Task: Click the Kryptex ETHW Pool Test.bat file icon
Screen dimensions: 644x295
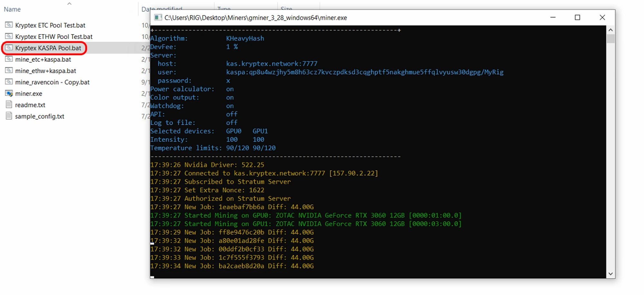Action: click(9, 36)
